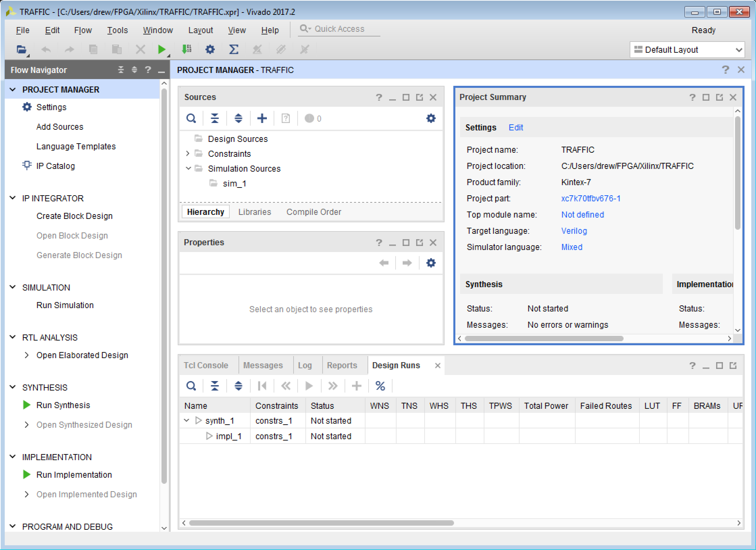
Task: Click Design Runs horizontal scrollbar
Action: click(321, 523)
